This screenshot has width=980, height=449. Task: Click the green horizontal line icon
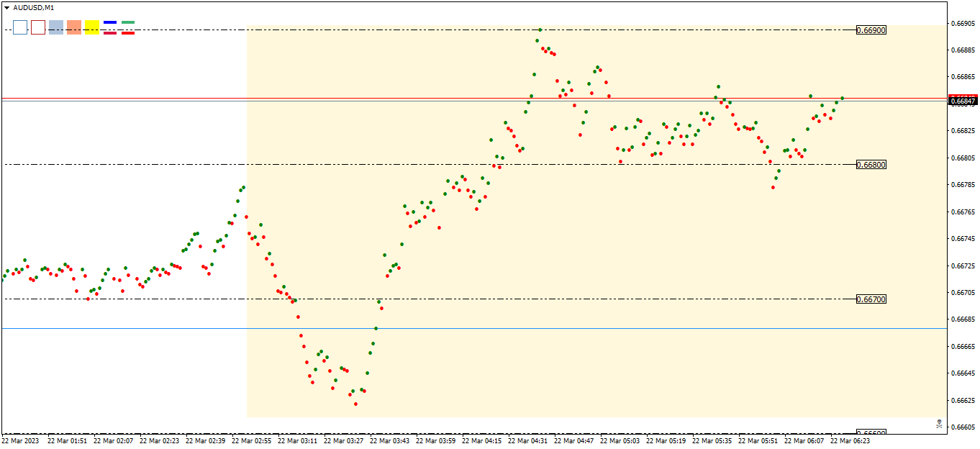click(128, 22)
